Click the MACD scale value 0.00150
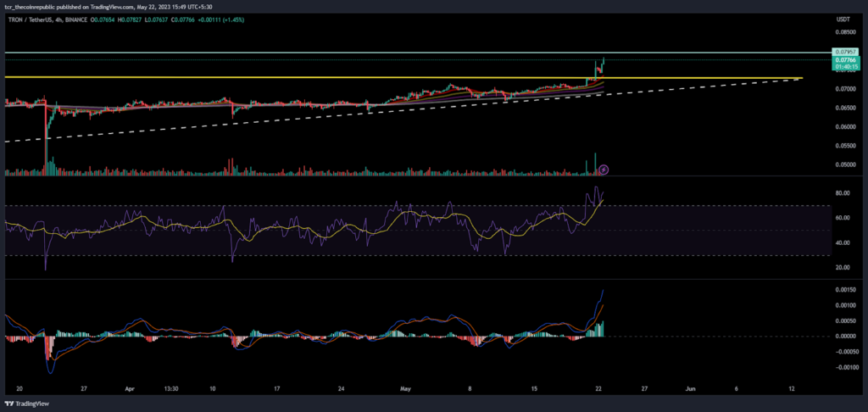Screen dimensions: 868x412 (844, 290)
